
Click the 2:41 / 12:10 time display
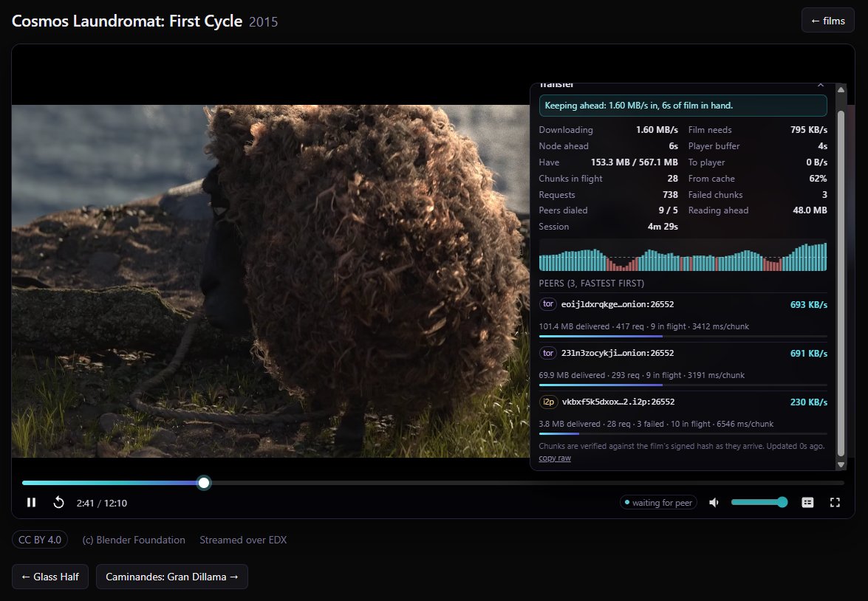point(102,503)
